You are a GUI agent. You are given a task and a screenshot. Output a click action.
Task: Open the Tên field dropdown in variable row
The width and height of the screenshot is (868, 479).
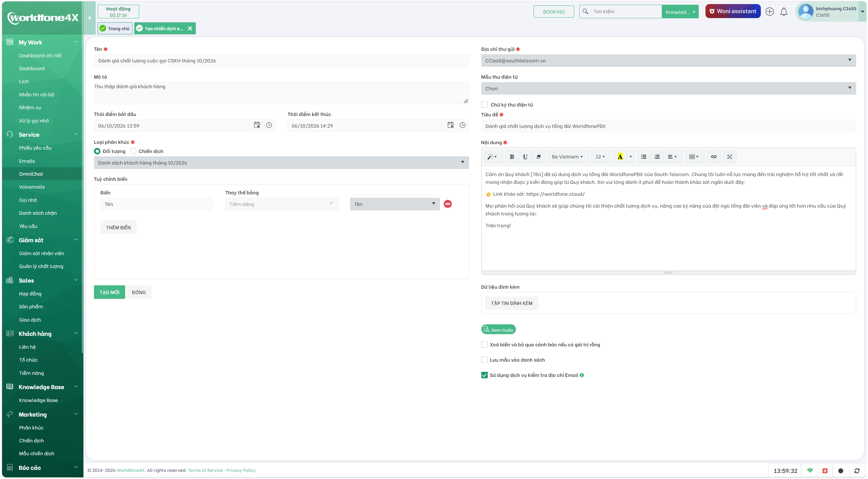395,204
